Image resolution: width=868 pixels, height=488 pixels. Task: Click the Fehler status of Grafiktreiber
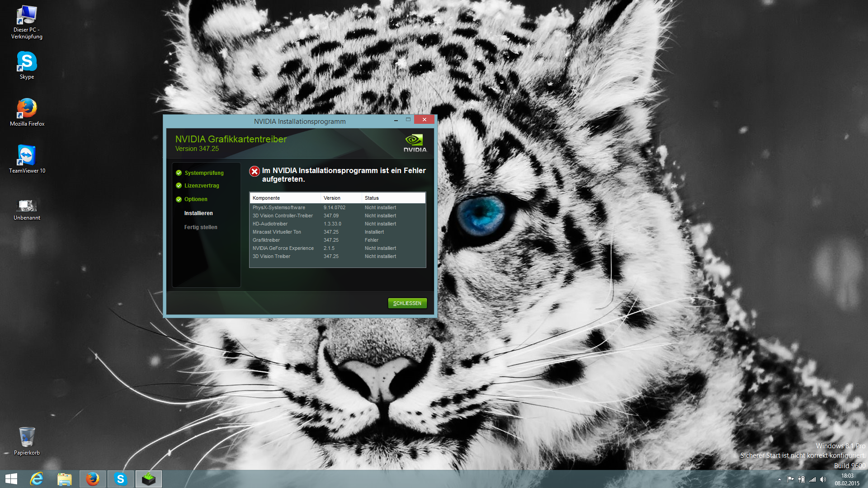click(x=372, y=240)
